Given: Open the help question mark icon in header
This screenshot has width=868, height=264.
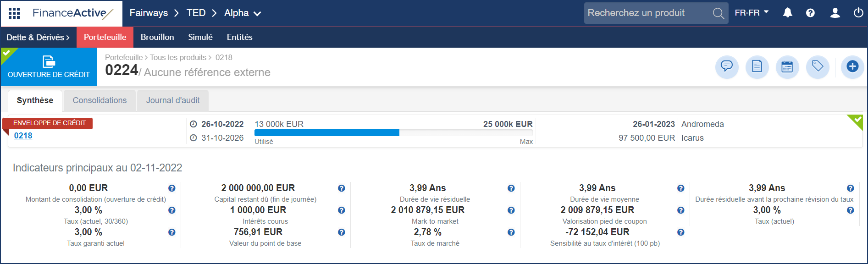Looking at the screenshot, I should tap(810, 13).
